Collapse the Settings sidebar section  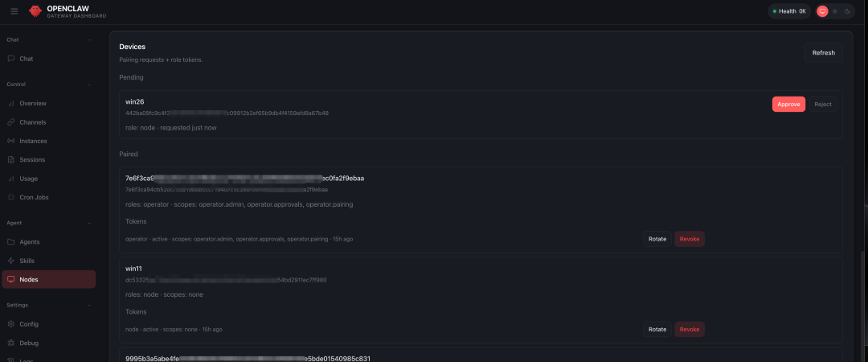pos(90,305)
